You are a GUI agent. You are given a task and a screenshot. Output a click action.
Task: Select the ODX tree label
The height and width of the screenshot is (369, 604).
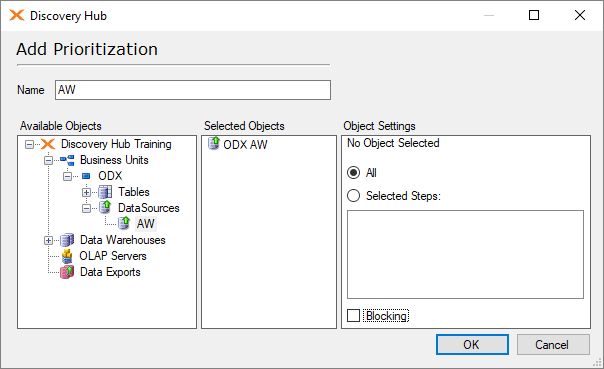coord(110,176)
